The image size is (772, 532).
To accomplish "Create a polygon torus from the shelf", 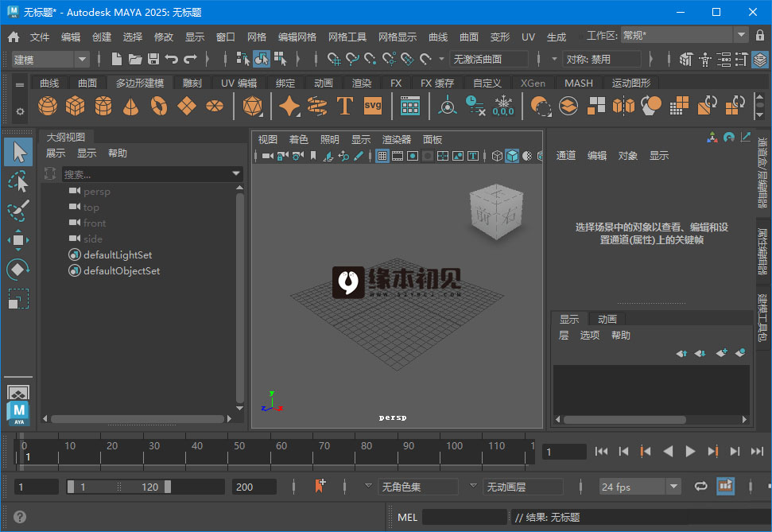I will click(158, 106).
